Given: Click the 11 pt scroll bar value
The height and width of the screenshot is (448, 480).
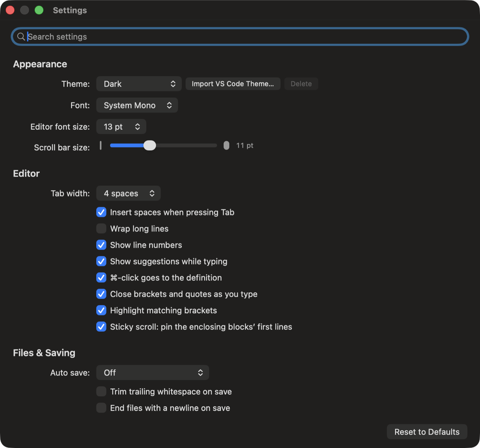Looking at the screenshot, I should [245, 145].
